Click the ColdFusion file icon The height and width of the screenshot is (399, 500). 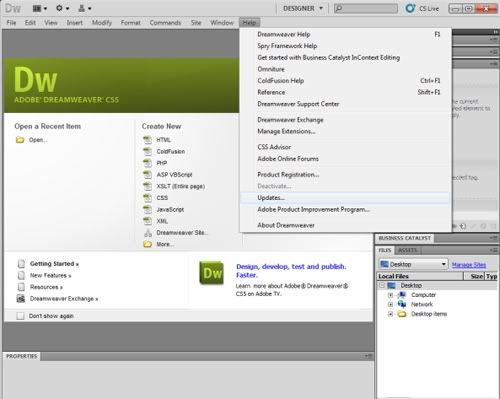coord(147,151)
